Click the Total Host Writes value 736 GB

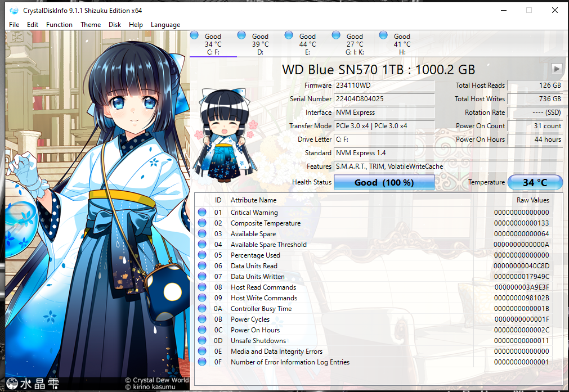click(x=535, y=99)
